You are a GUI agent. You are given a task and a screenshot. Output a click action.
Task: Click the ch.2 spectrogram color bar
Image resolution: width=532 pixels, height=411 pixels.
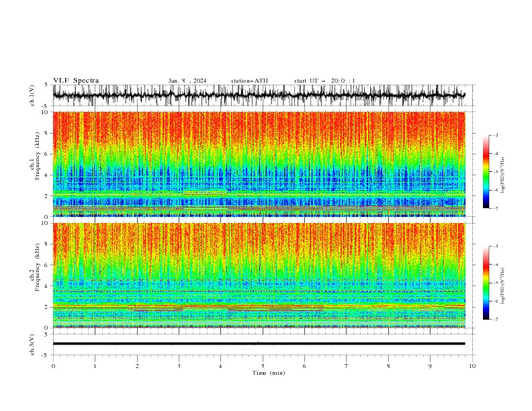pos(486,283)
